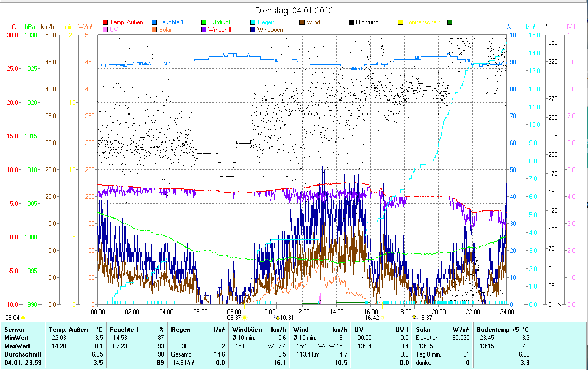
Task: Click the blue Feuchte 1 legend swatch
Action: point(154,23)
